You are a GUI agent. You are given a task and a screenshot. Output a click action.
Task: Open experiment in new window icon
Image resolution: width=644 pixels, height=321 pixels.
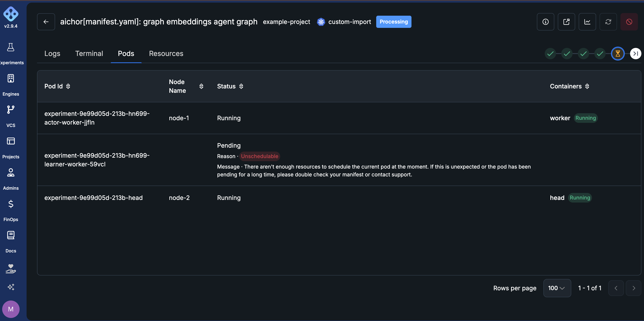[566, 22]
